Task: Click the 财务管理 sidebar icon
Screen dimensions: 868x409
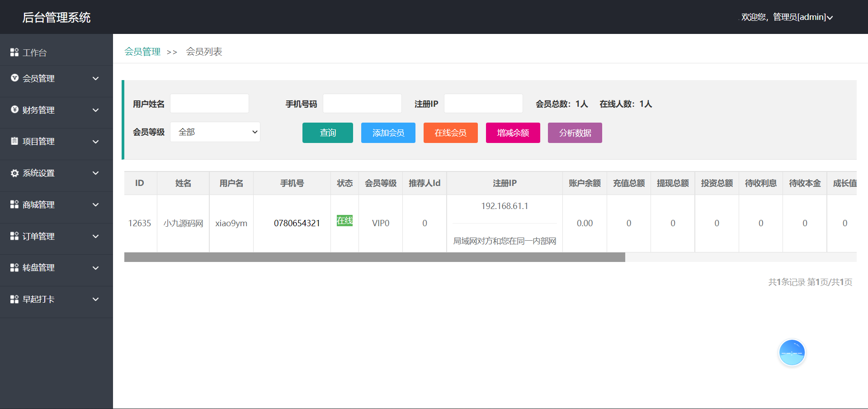Action: tap(14, 109)
